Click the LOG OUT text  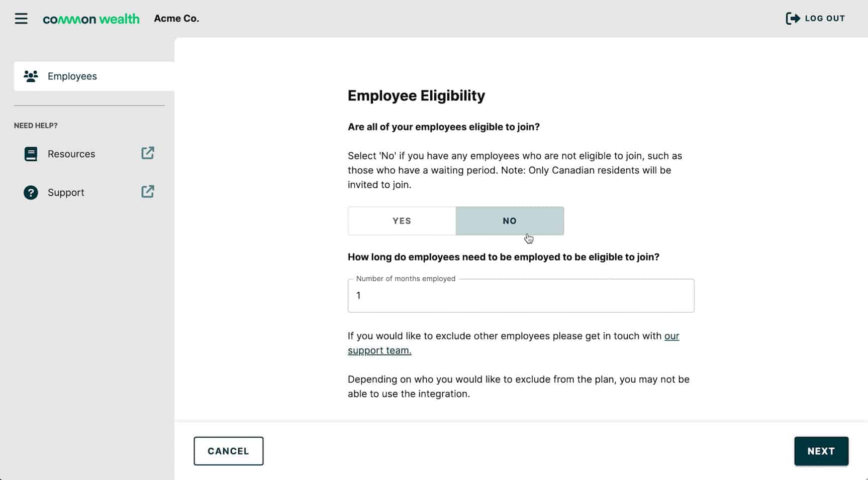coord(825,19)
